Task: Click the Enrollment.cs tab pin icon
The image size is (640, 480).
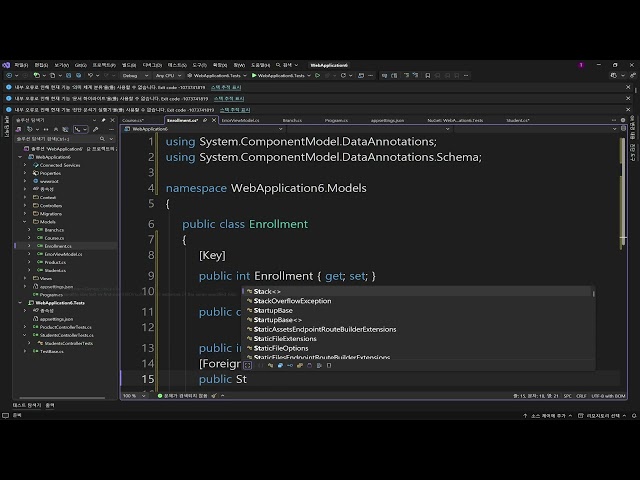Action: click(205, 120)
